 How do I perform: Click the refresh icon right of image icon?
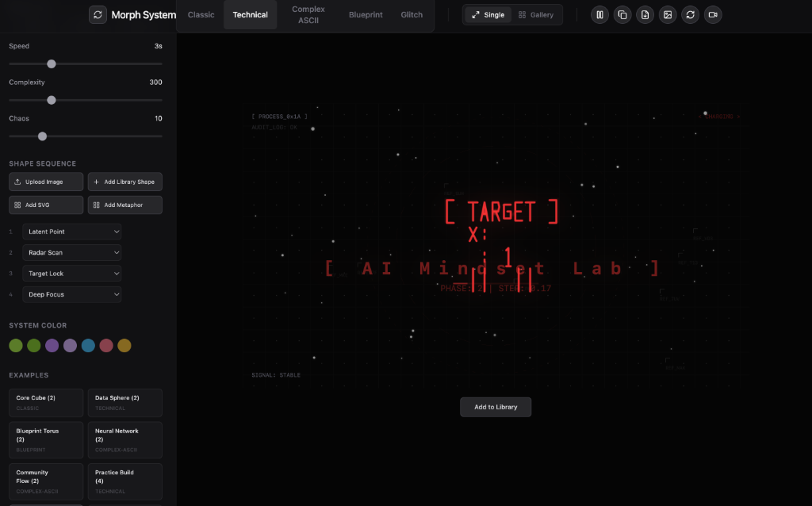pos(691,15)
